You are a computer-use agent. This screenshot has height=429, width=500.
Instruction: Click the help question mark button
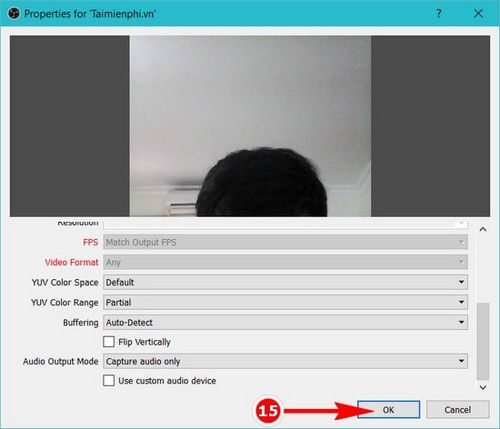[439, 14]
